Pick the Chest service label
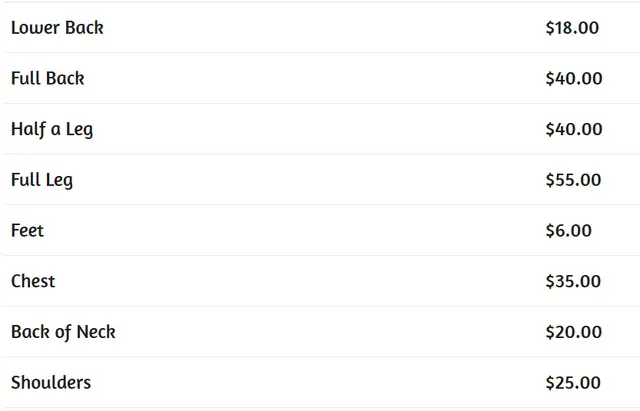 tap(33, 281)
